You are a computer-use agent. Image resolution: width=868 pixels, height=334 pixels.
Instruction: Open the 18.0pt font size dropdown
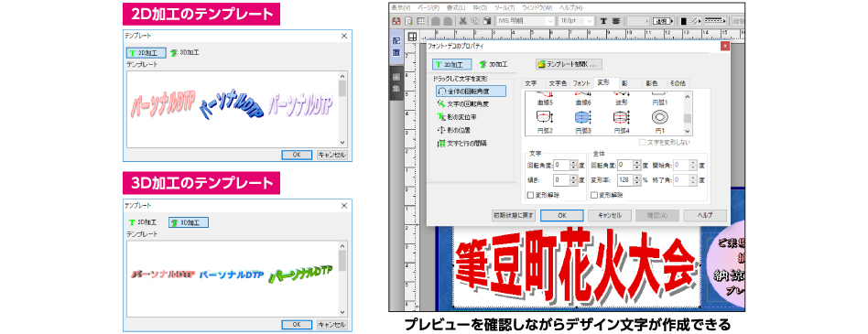coord(576,21)
